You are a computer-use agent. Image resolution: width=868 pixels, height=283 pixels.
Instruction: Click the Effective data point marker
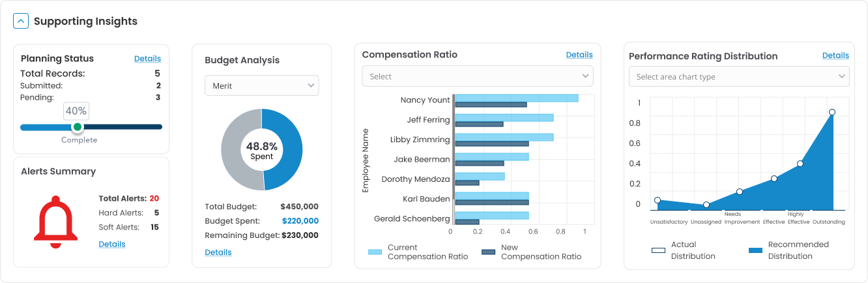coord(774,179)
